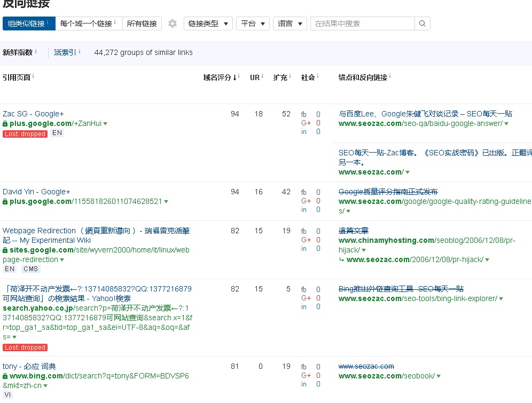Click the info icon next to 新鲜指数
This screenshot has width=532, height=403.
point(36,52)
